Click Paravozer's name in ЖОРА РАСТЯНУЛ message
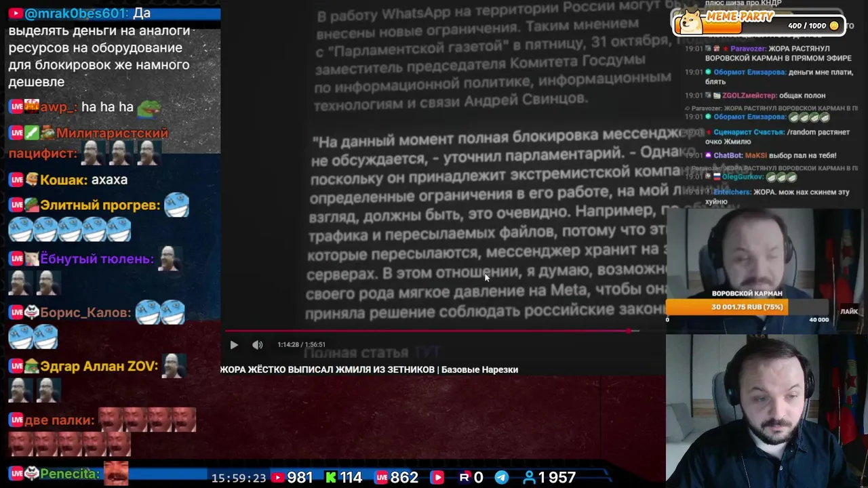 [x=748, y=49]
